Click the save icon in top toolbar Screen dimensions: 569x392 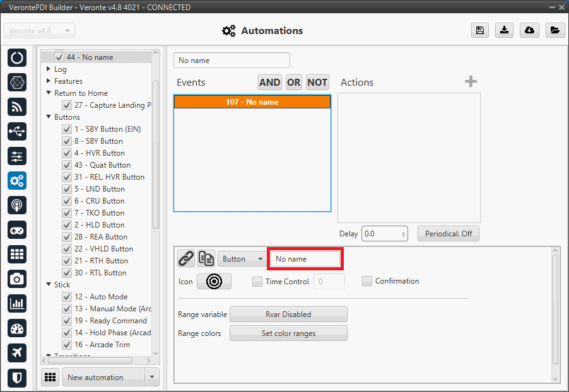coord(480,30)
